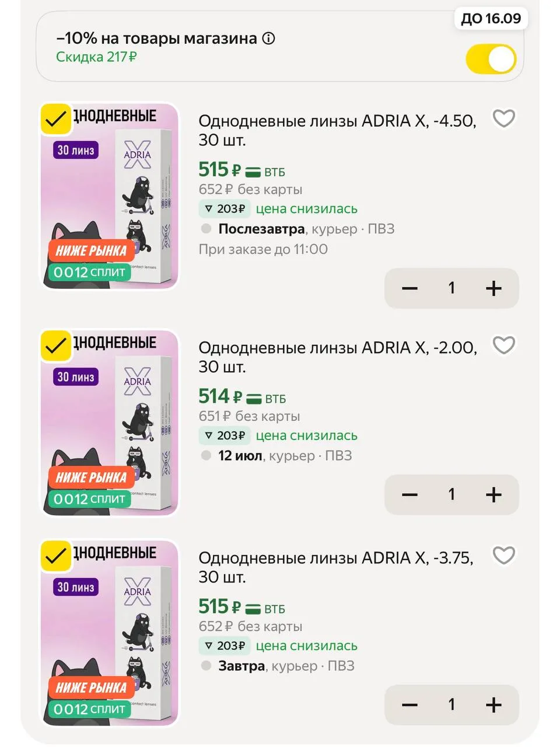The height and width of the screenshot is (747, 560).
Task: Toggle the −10% store discount switch
Action: tap(491, 59)
